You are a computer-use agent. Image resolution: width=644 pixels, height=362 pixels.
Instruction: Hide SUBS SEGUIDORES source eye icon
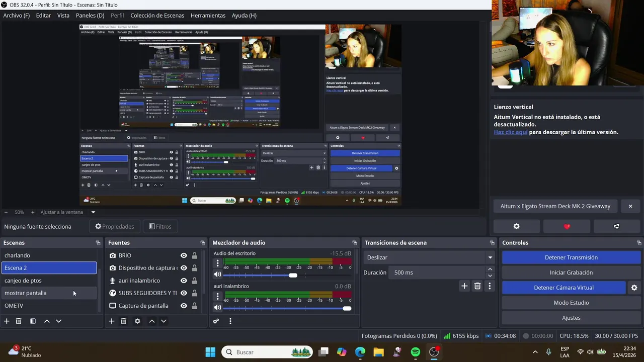(184, 293)
